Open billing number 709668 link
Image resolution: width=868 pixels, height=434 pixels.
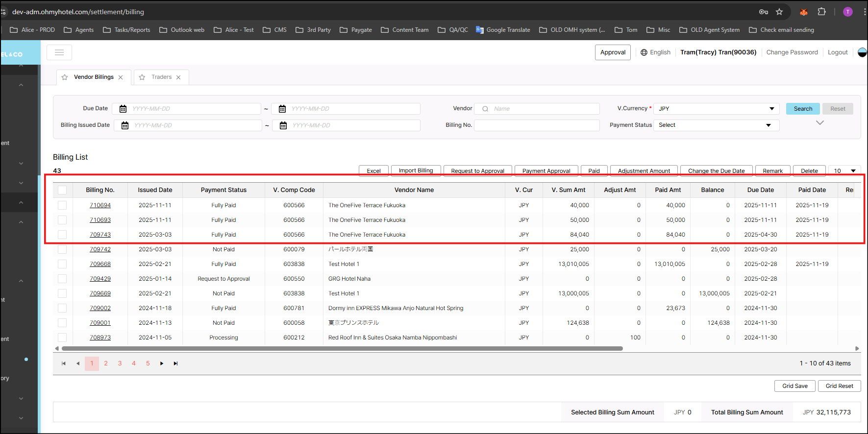coord(100,264)
